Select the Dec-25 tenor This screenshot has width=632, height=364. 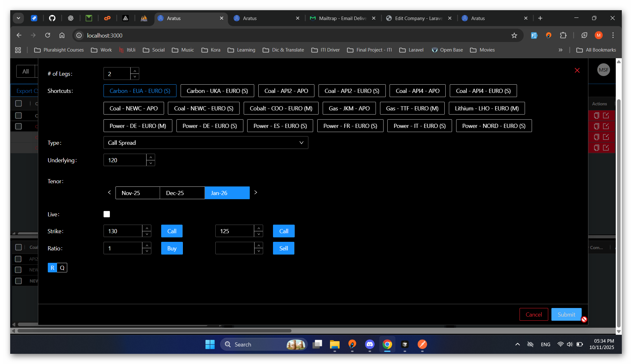tap(182, 193)
